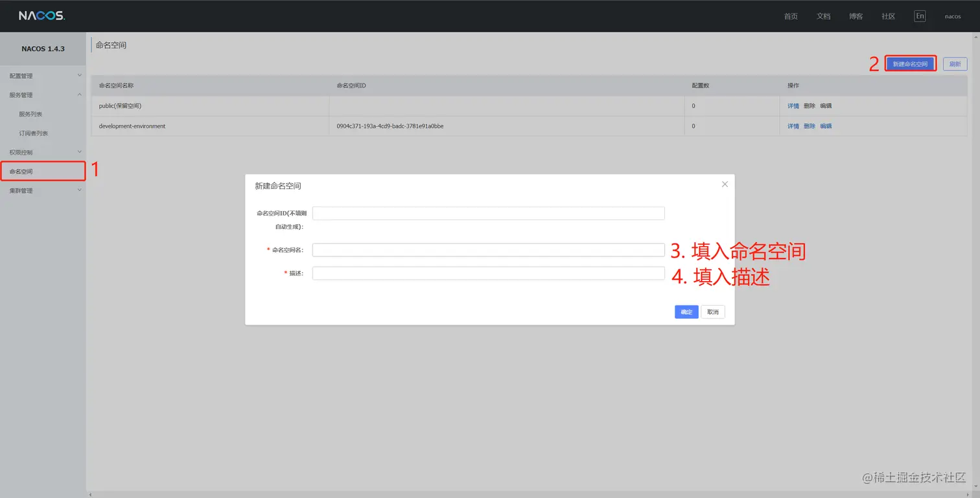980x498 pixels.
Task: Click the 新建命名空间 button
Action: point(910,64)
